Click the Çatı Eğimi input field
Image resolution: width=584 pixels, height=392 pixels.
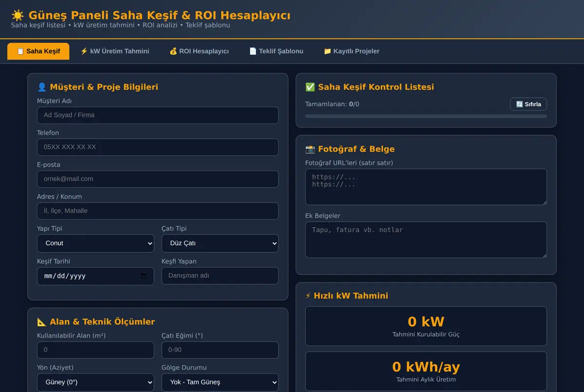point(220,350)
